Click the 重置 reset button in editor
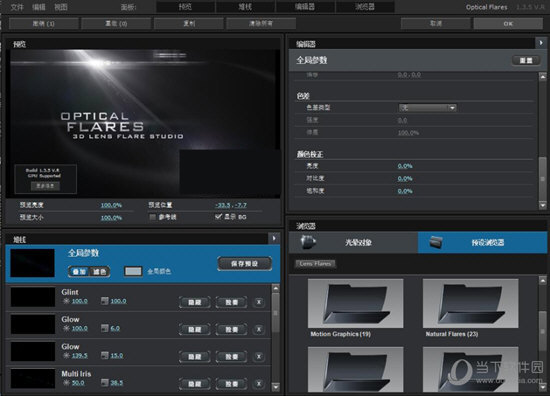 (x=526, y=60)
